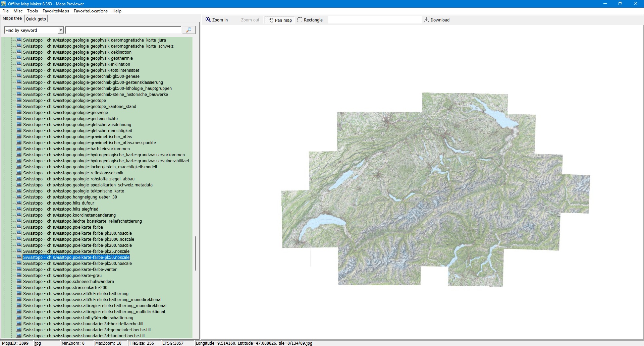Viewport: 644px width, 346px height.
Task: Click the maps tree vertical scrollbar thumb
Action: (x=195, y=253)
